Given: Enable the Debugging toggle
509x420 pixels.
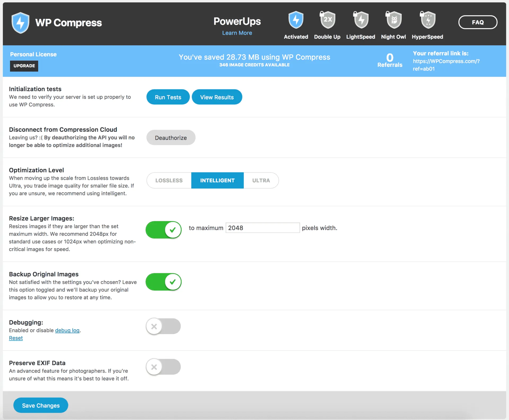Looking at the screenshot, I should coord(163,326).
